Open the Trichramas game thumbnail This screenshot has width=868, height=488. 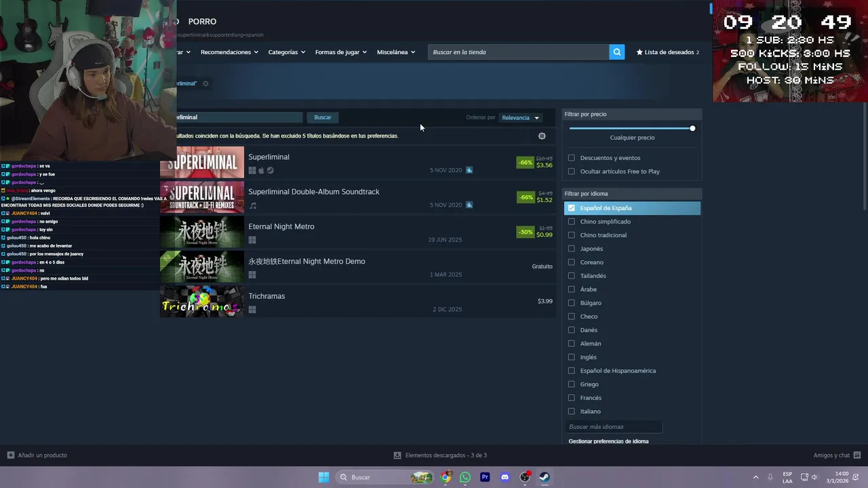click(x=202, y=302)
